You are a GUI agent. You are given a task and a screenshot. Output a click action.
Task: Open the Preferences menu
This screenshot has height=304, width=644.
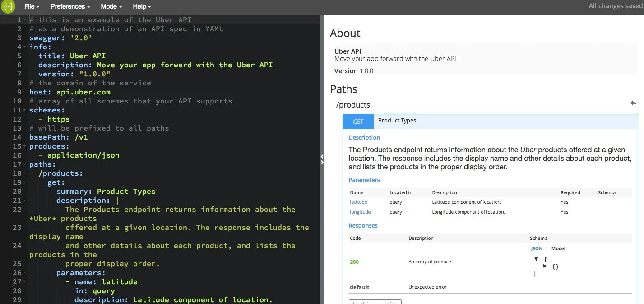pyautogui.click(x=70, y=6)
